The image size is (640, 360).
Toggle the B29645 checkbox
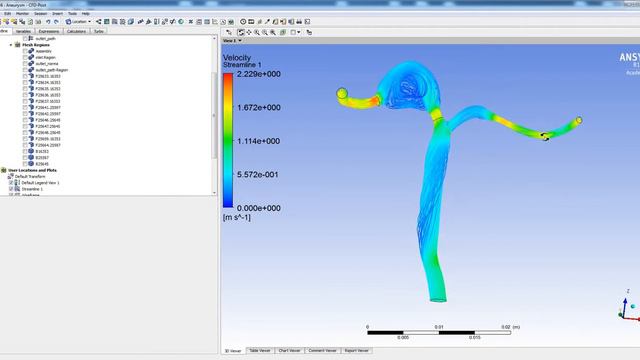click(25, 164)
